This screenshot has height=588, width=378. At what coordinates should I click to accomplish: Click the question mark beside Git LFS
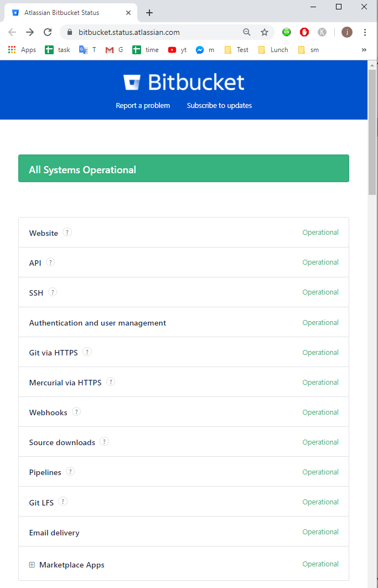pos(63,501)
